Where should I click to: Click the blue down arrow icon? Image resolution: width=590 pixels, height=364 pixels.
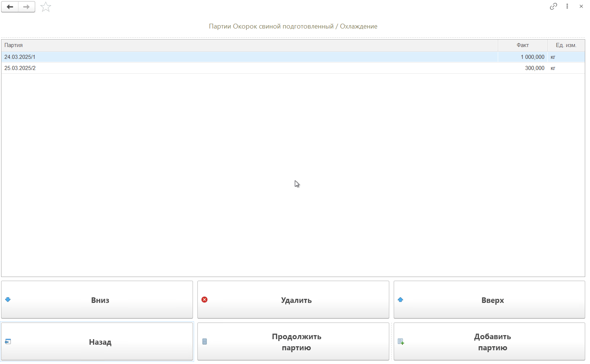8,300
